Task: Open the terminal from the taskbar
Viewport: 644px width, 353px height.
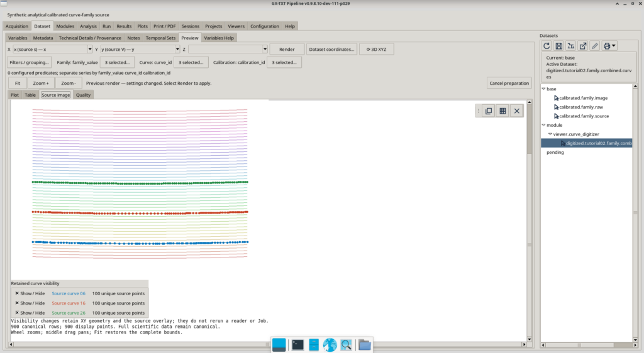Action: tap(297, 345)
